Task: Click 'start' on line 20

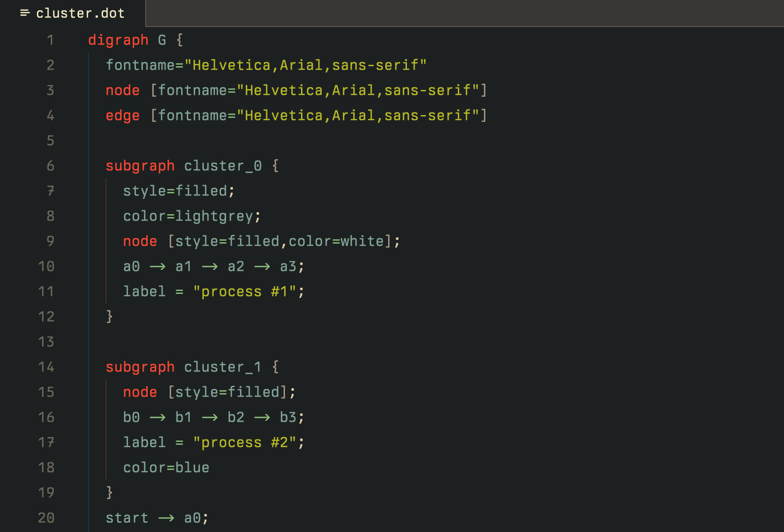Action: tap(127, 518)
